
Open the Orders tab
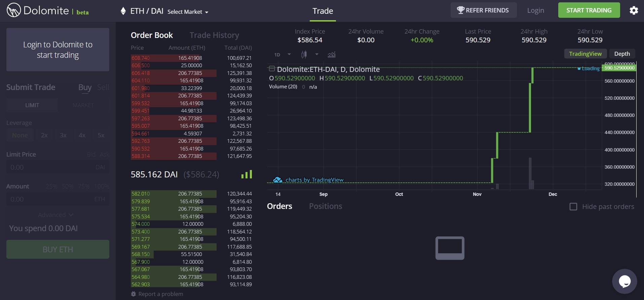pos(279,206)
